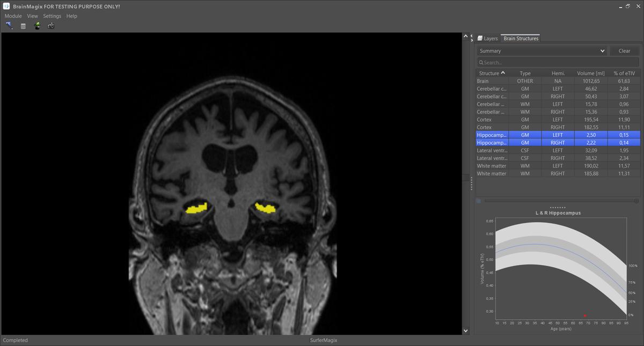Select the Hippocampus RIGHT row, volume 2,22
The image size is (644, 346).
click(558, 143)
